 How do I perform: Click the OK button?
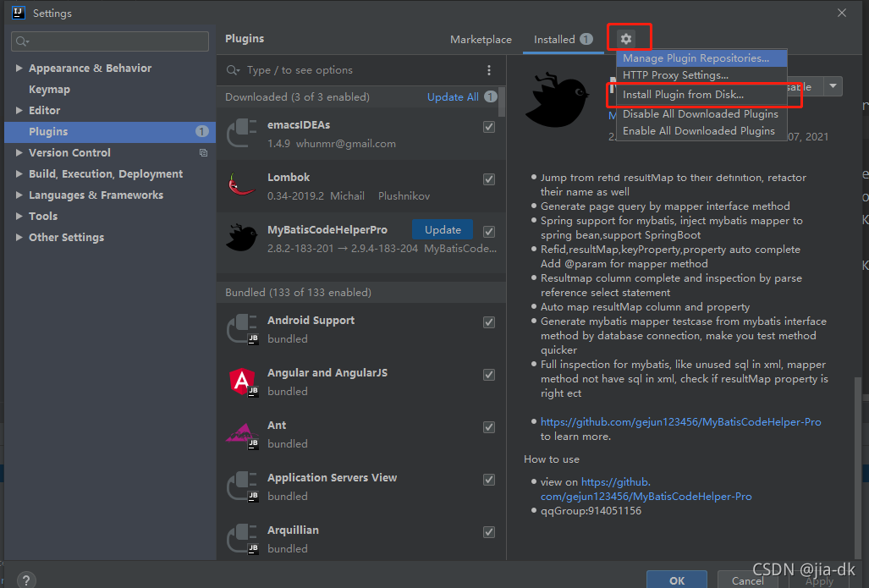point(677,580)
